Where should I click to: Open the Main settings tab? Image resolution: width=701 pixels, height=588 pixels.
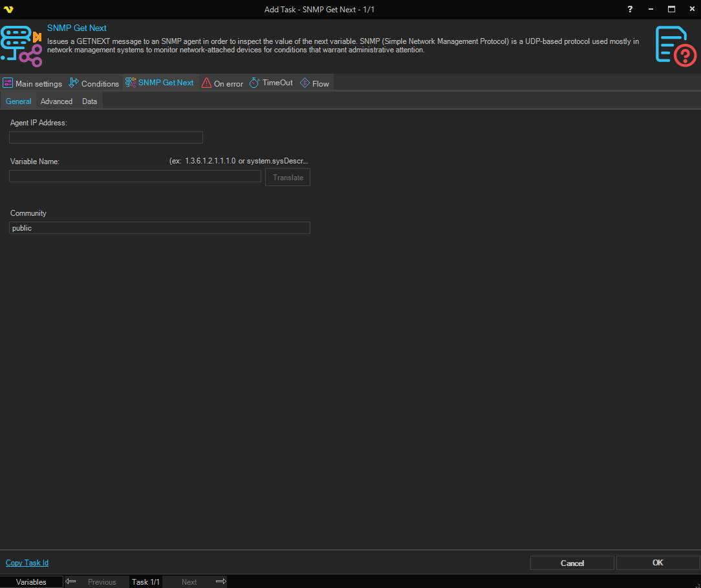pyautogui.click(x=33, y=83)
